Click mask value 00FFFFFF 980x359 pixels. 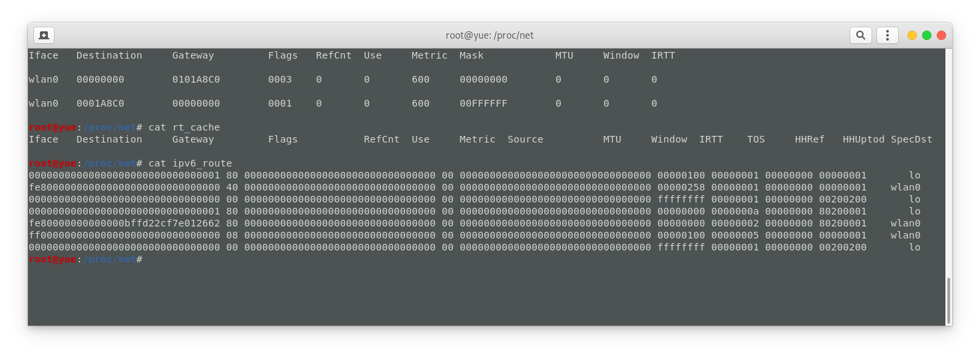click(484, 103)
